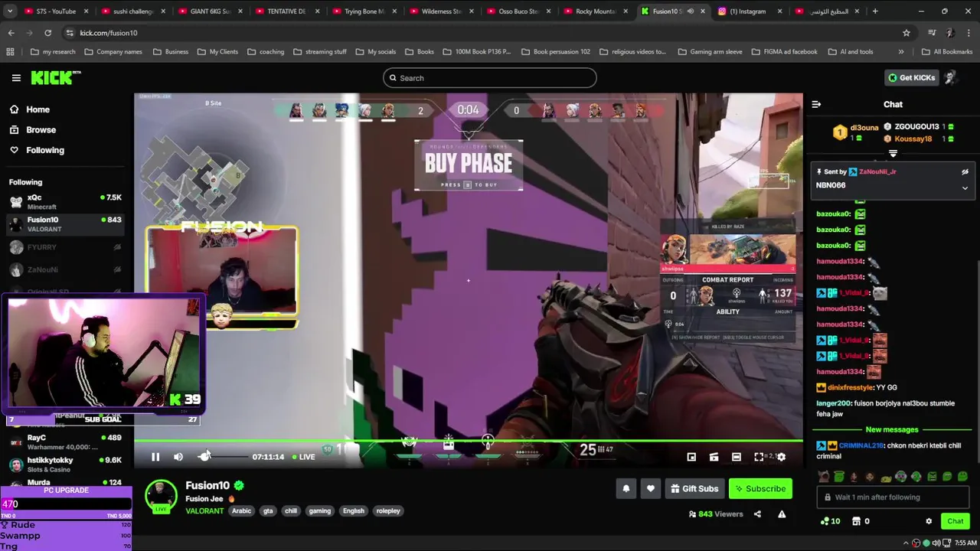
Task: Enter fullscreen on the video player
Action: [759, 457]
